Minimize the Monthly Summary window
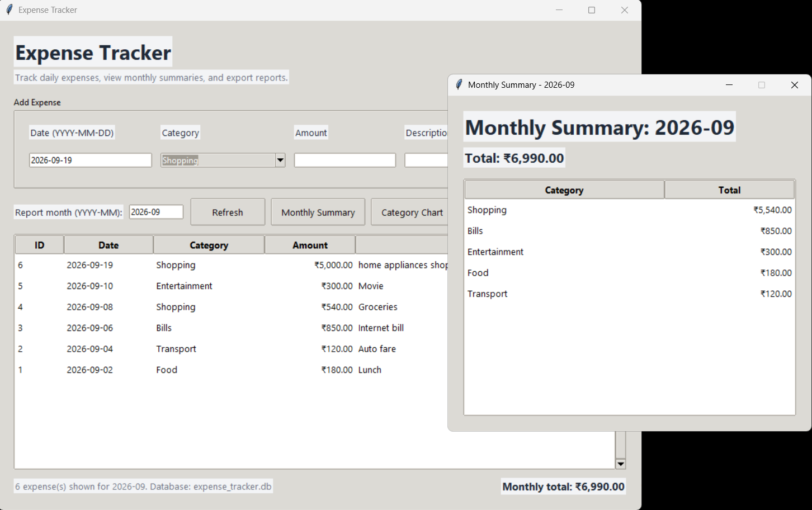 (x=729, y=85)
